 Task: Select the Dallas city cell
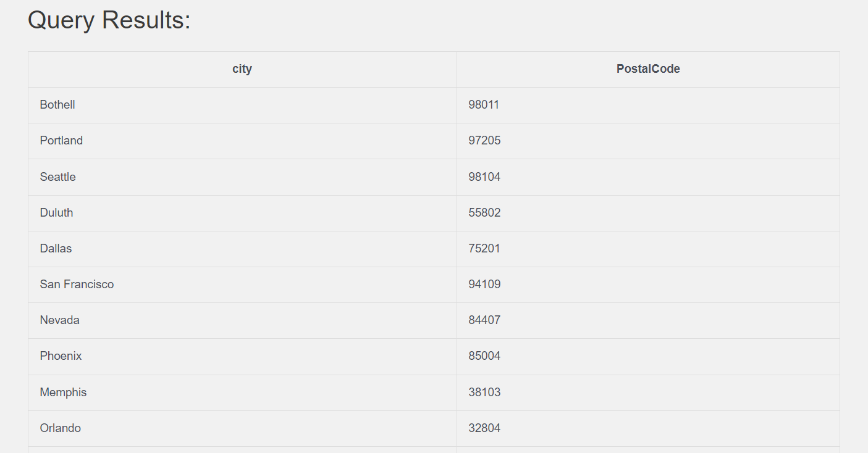click(56, 249)
